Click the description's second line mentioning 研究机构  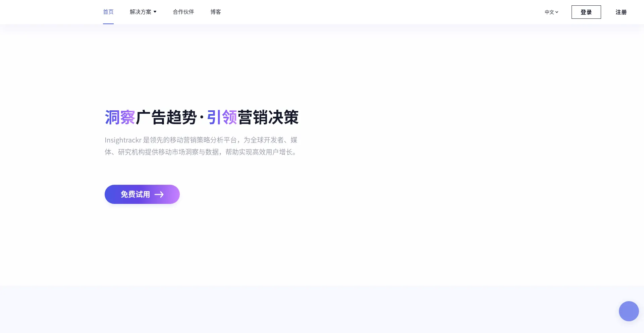pos(201,152)
